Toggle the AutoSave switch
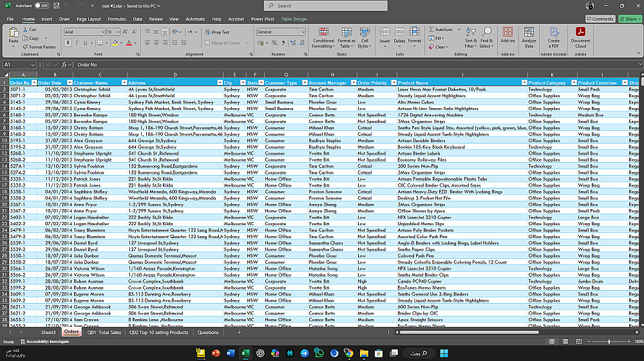This screenshot has width=644, height=361. pyautogui.click(x=42, y=6)
